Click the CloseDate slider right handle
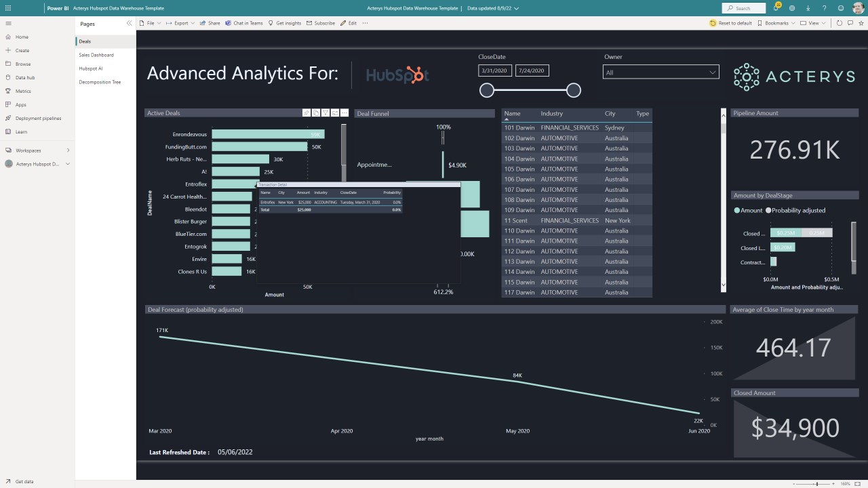 click(x=574, y=90)
